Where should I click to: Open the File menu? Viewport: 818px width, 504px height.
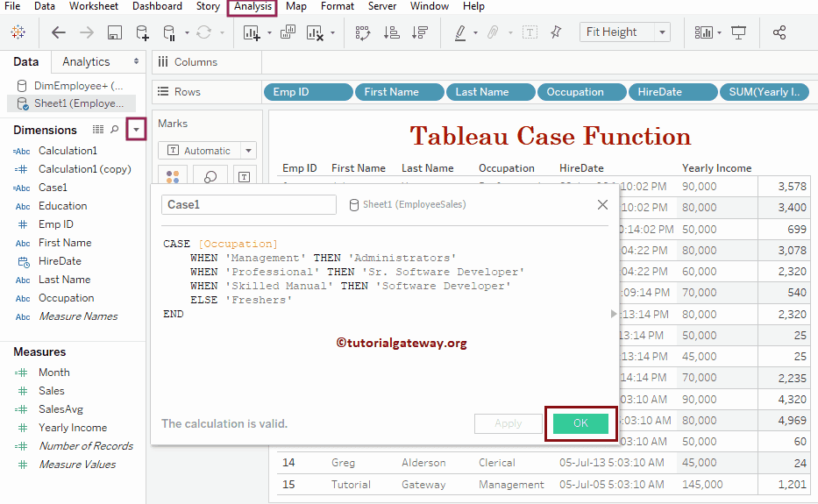coord(12,6)
